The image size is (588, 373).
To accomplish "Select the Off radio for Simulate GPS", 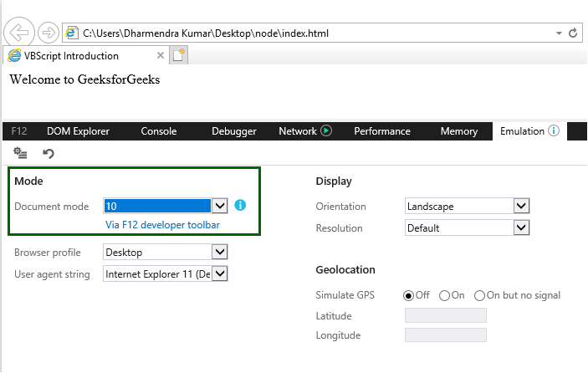I will tap(409, 295).
